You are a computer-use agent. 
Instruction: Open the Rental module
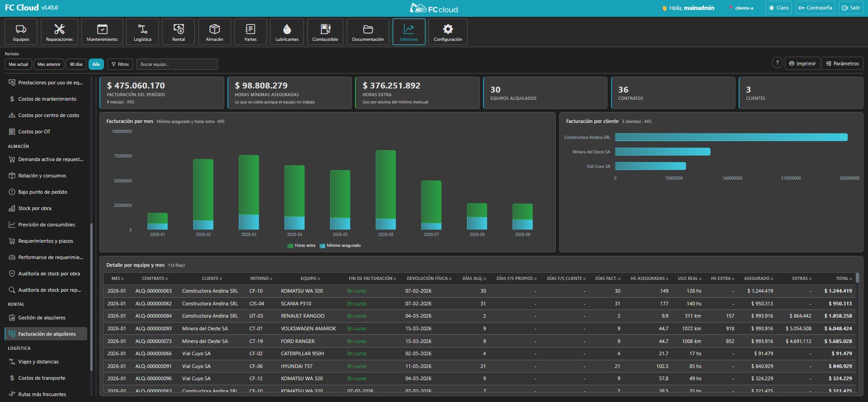178,32
